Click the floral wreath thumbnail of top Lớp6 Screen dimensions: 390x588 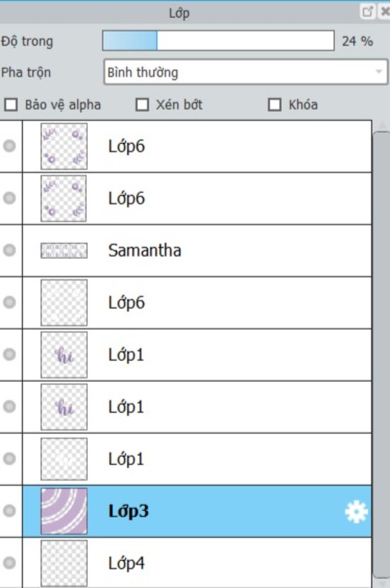click(64, 146)
